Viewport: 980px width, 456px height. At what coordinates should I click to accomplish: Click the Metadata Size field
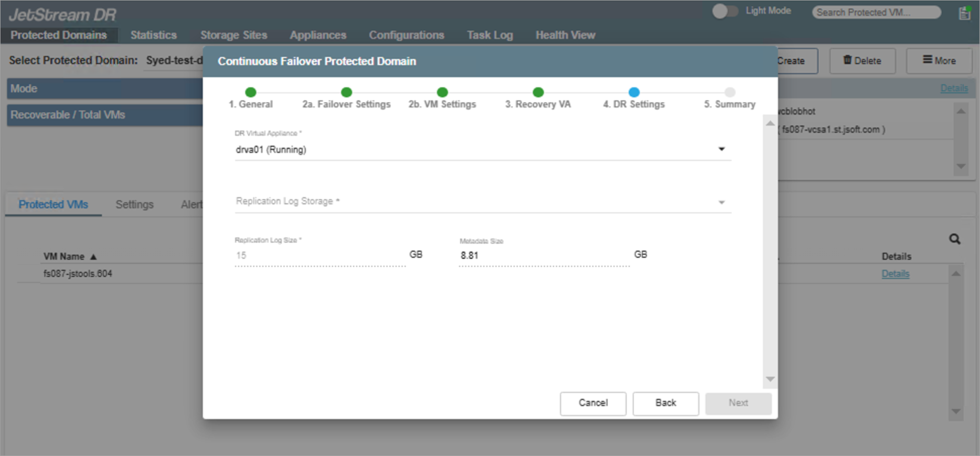544,255
